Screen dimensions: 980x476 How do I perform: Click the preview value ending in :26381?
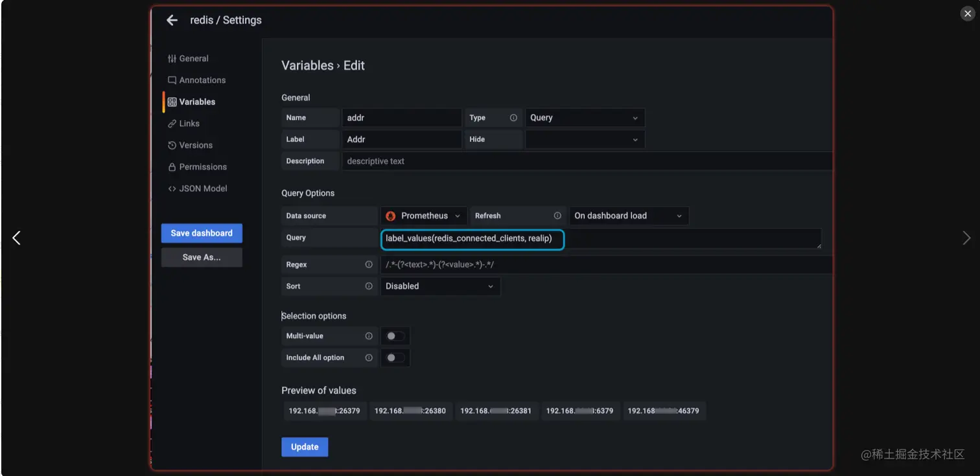496,411
